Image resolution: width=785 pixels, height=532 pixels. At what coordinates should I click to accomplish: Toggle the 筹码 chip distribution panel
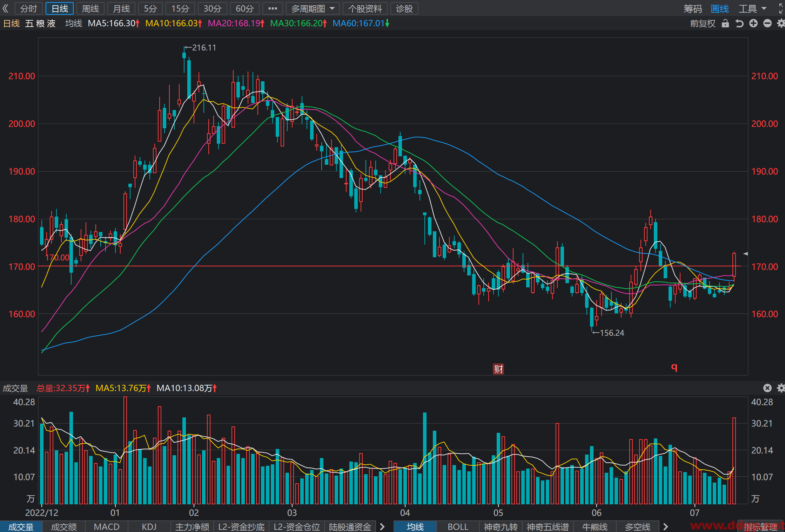point(693,9)
